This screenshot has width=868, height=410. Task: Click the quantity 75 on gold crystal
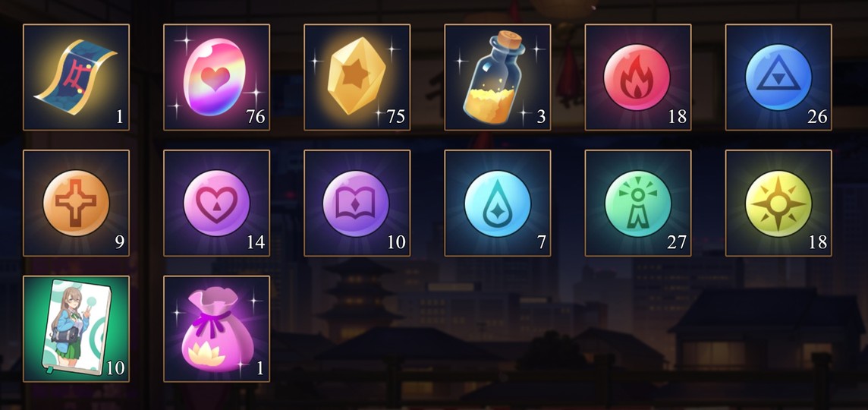(396, 116)
